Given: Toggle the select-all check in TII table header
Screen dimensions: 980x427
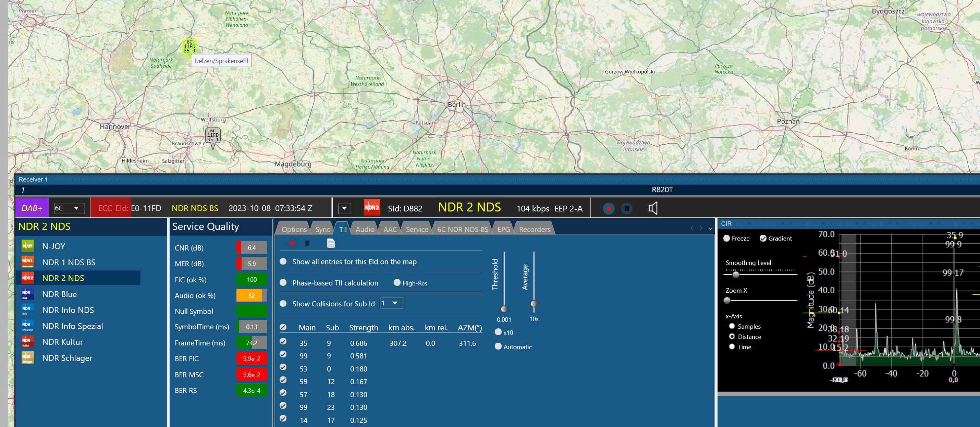Looking at the screenshot, I should 283,327.
